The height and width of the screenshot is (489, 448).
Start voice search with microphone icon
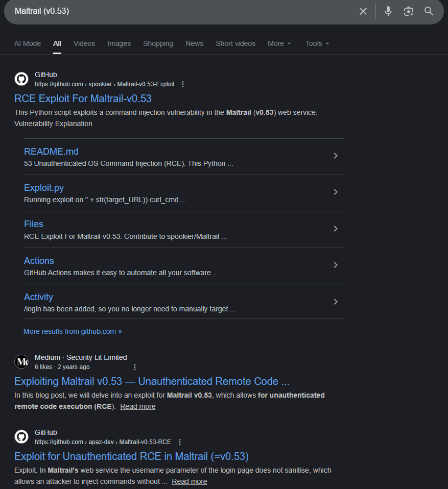click(388, 11)
